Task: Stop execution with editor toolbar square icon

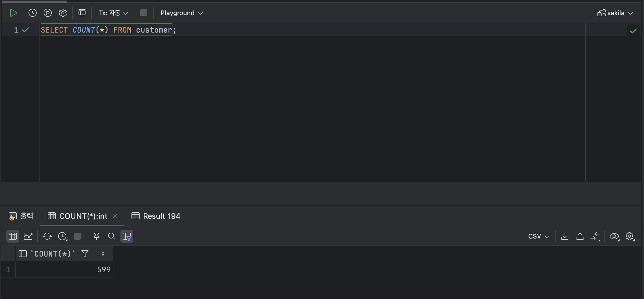Action: (x=144, y=13)
